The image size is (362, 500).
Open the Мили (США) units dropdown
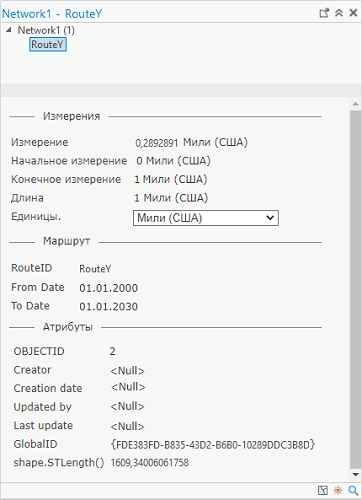206,218
